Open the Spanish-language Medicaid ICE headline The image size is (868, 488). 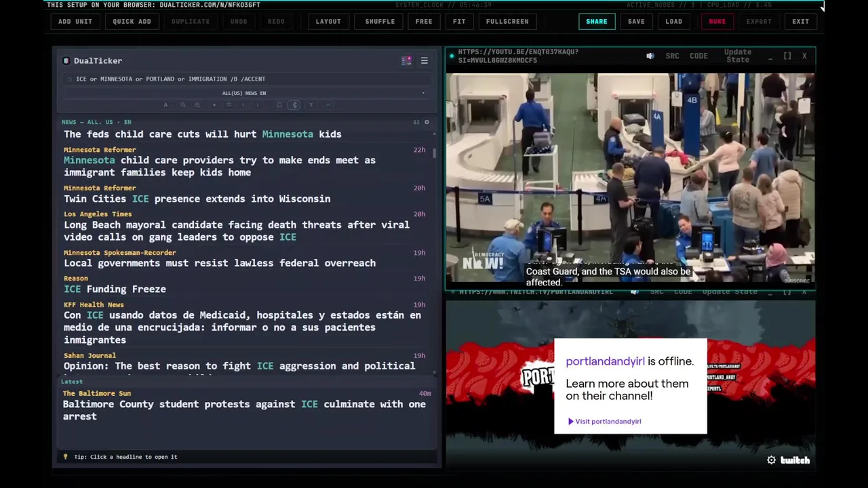[242, 327]
